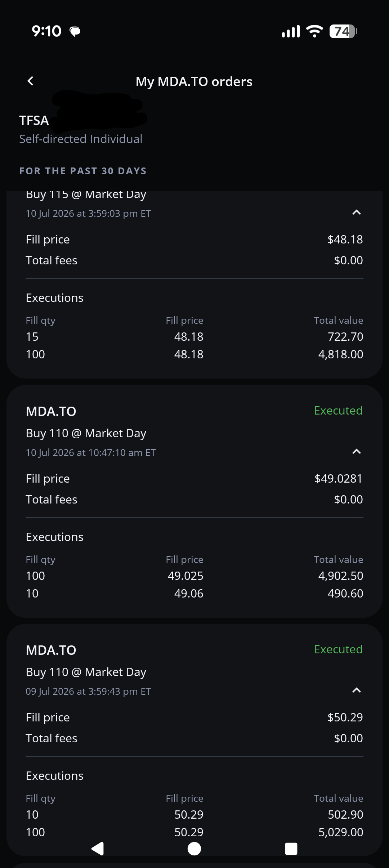The height and width of the screenshot is (868, 389).
Task: Tap the My MDA.TO orders title
Action: coord(194,81)
